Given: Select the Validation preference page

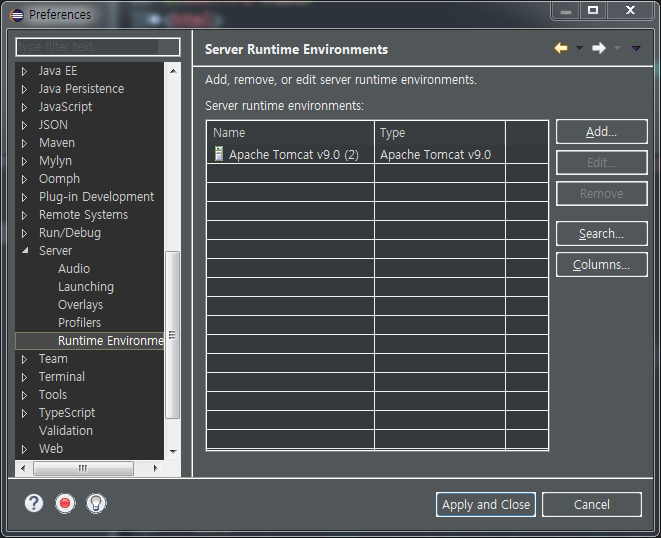Looking at the screenshot, I should click(x=66, y=430).
